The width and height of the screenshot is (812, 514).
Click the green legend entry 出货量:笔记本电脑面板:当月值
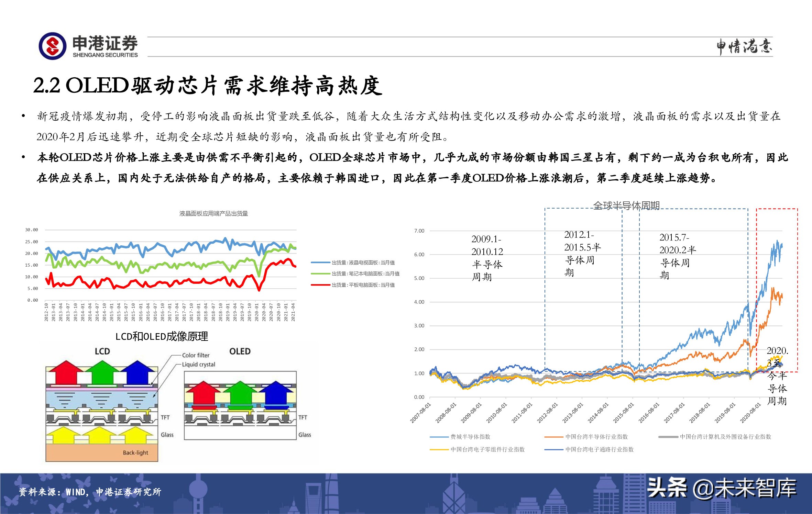[355, 273]
